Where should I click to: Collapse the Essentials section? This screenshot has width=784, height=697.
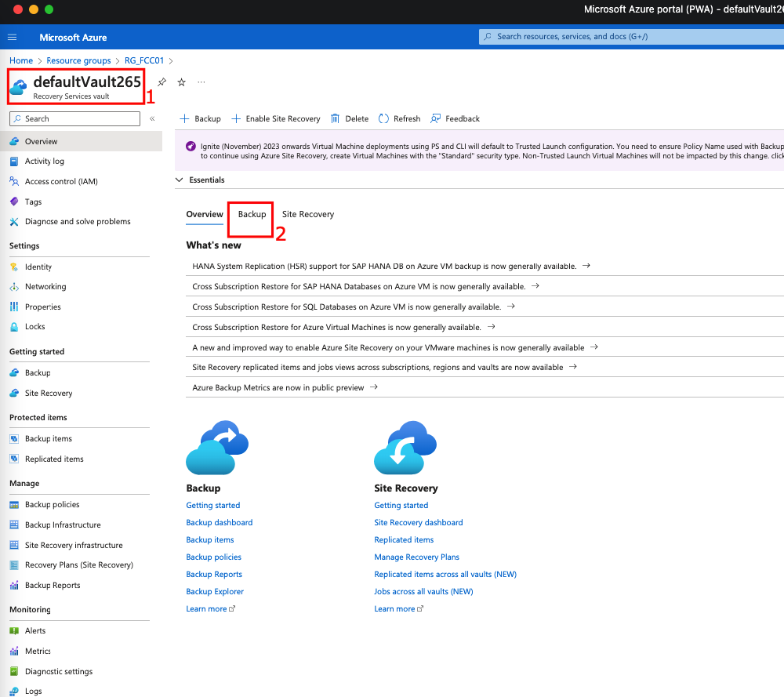[x=180, y=180]
